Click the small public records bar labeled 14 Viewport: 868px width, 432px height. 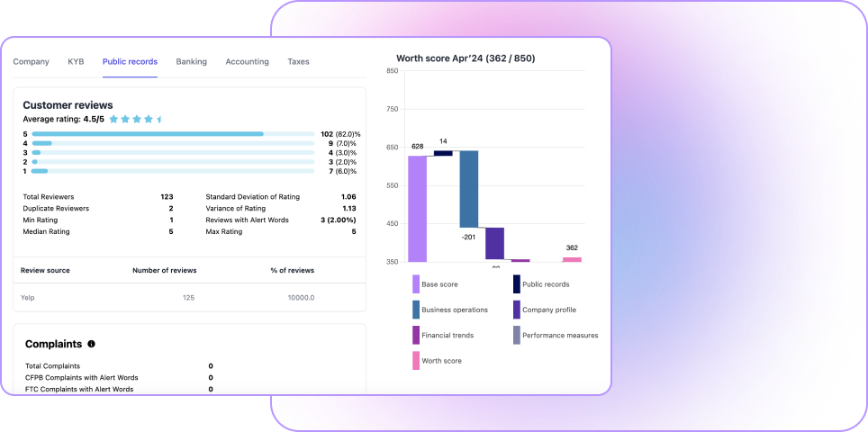click(443, 153)
